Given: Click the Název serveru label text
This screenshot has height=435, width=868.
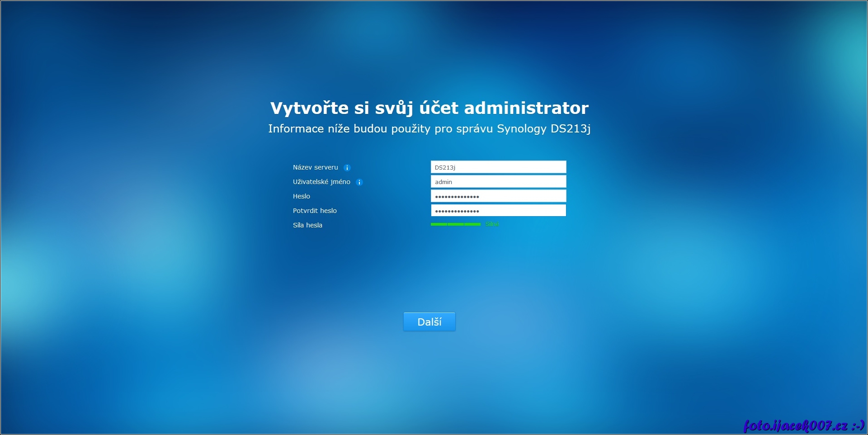Looking at the screenshot, I should point(315,167).
